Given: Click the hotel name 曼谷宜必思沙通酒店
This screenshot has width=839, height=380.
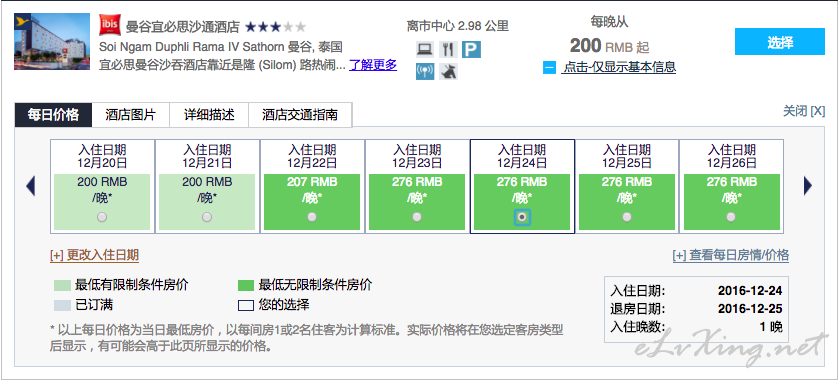Looking at the screenshot, I should click(x=182, y=26).
